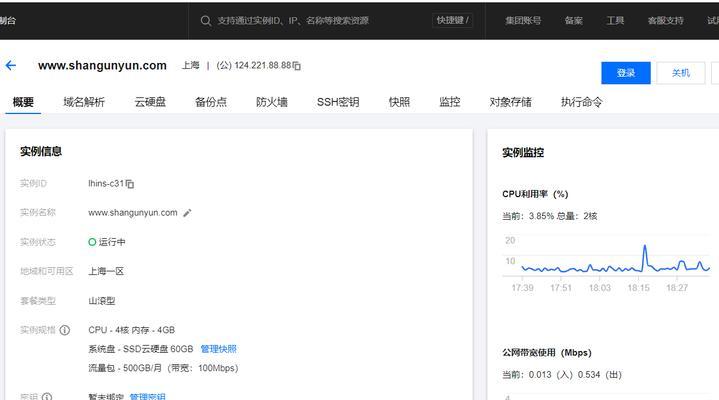Click the blue 登录 button
719x400 pixels.
[x=626, y=73]
